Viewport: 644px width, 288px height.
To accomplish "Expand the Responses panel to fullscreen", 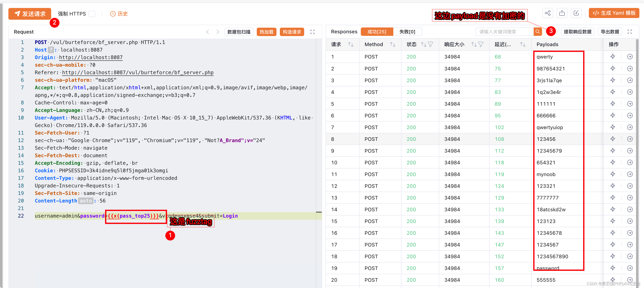I will coord(630,32).
